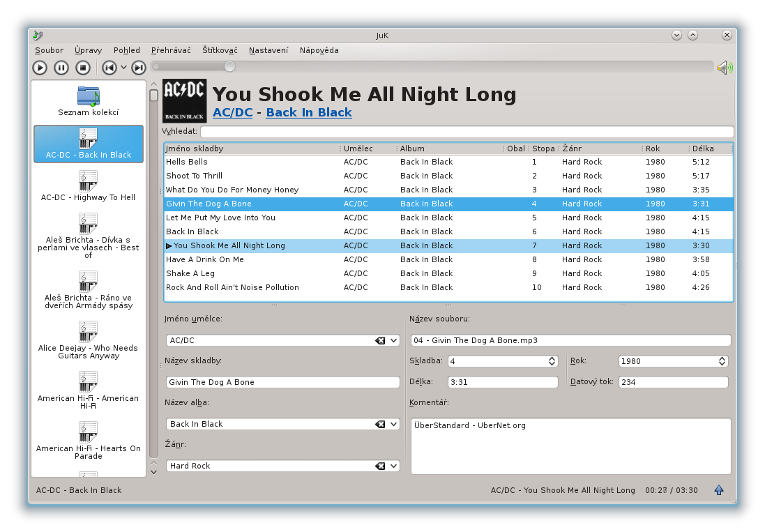
Task: Select the Alice Deejay - Who Needs Guitars playlist
Action: tap(89, 340)
